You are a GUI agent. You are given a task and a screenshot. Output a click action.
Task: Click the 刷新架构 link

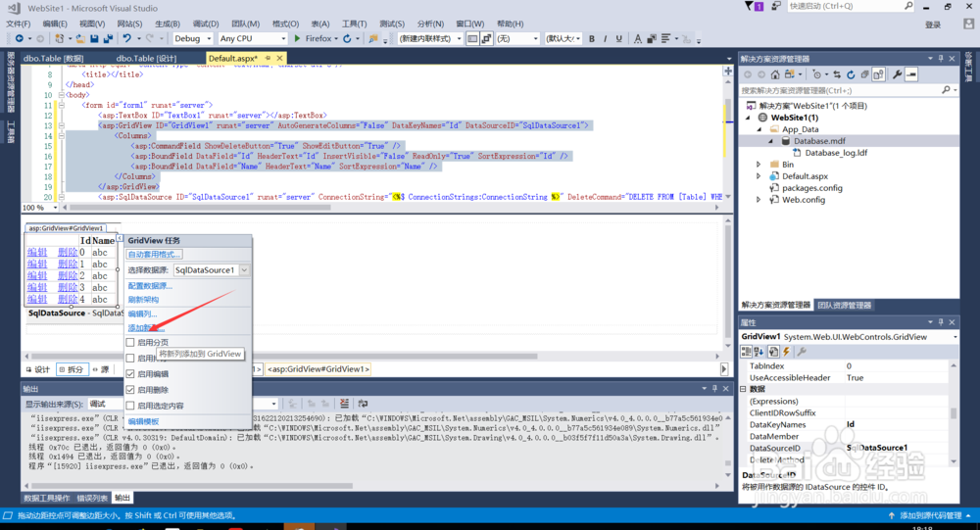point(143,300)
